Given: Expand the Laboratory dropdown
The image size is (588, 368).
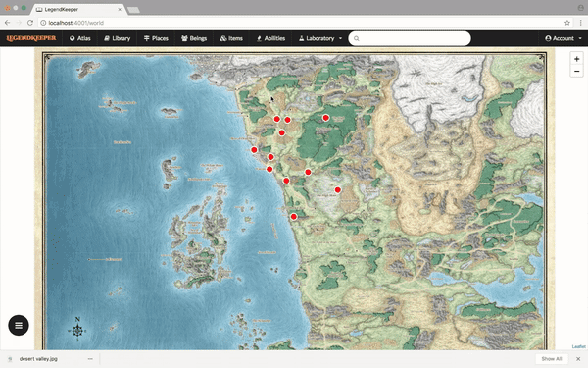Looking at the screenshot, I should pyautogui.click(x=319, y=38).
